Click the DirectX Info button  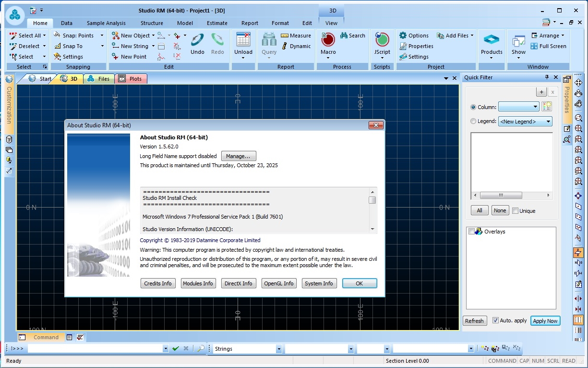pos(239,283)
